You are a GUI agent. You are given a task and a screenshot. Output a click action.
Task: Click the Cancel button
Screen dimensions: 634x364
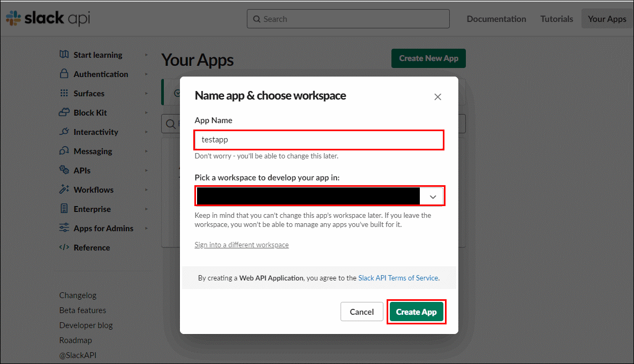point(361,312)
